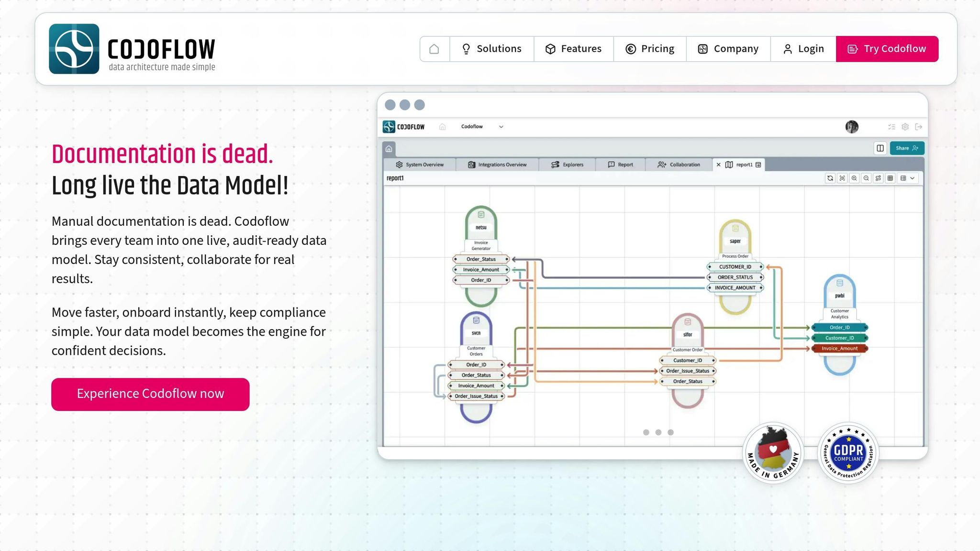Select the second carousel dot

tap(658, 432)
